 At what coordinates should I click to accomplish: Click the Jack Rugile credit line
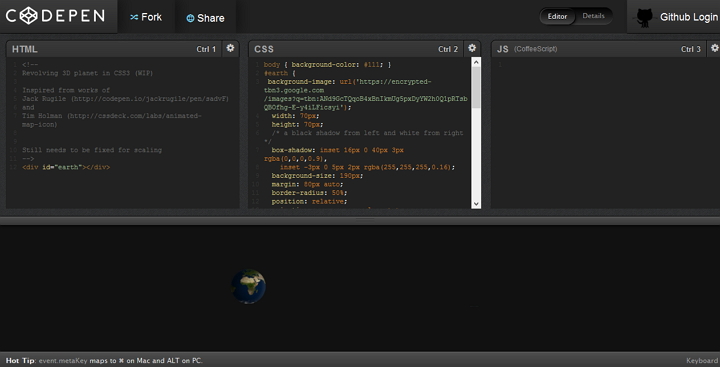click(125, 99)
